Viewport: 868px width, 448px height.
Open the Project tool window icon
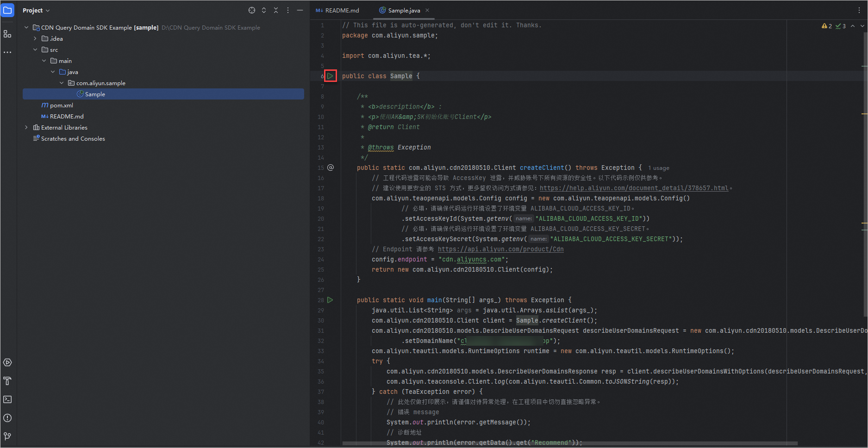7,10
